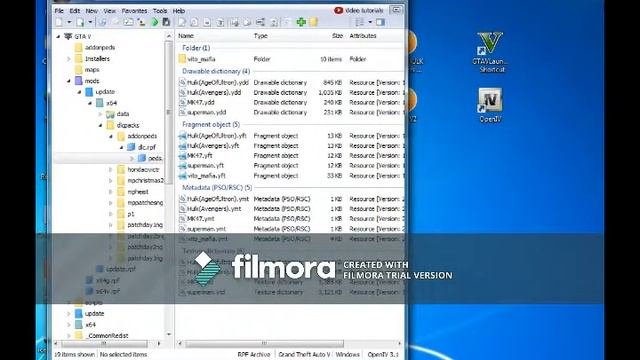The height and width of the screenshot is (360, 640).
Task: Open the Help menu
Action: (x=179, y=11)
